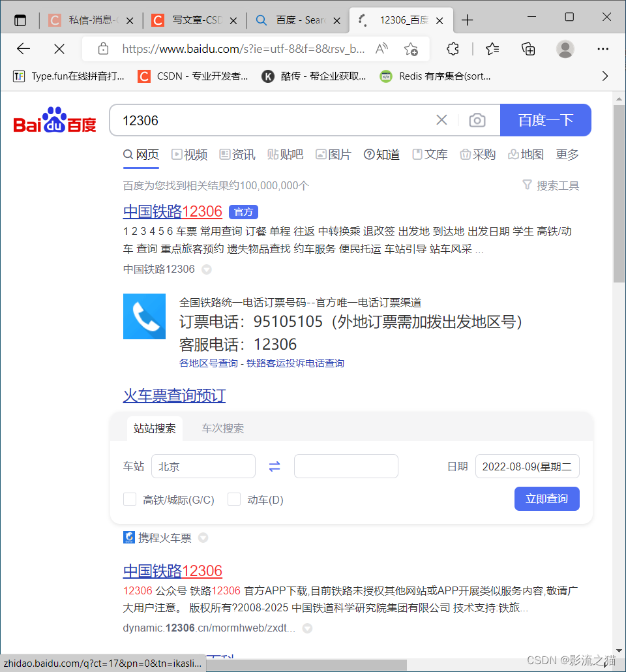Screen dimensions: 626x672
Task: Close the 百度 - Search tab
Action: click(336, 21)
